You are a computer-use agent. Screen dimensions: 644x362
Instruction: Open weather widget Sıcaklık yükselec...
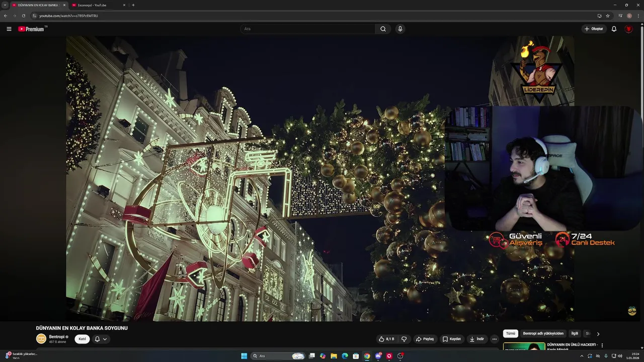tap(21, 355)
